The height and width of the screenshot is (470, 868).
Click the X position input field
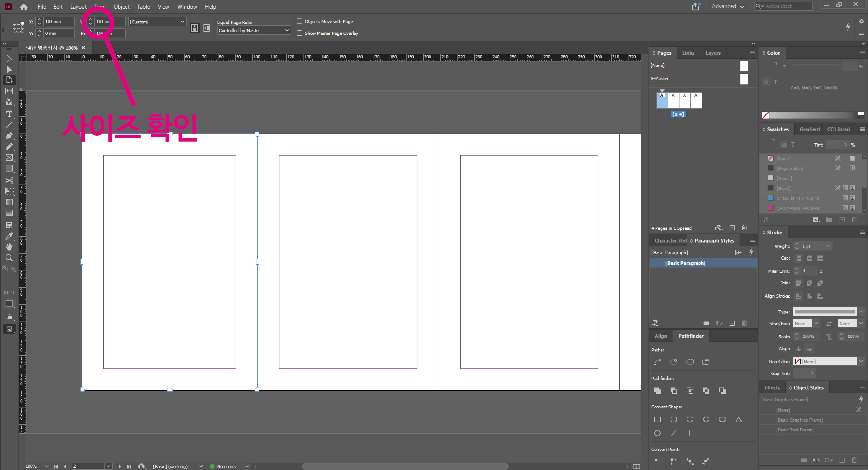59,21
